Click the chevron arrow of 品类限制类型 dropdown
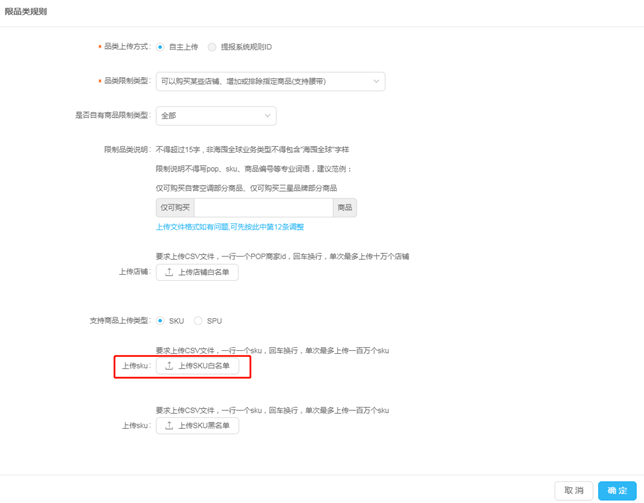 click(x=376, y=82)
